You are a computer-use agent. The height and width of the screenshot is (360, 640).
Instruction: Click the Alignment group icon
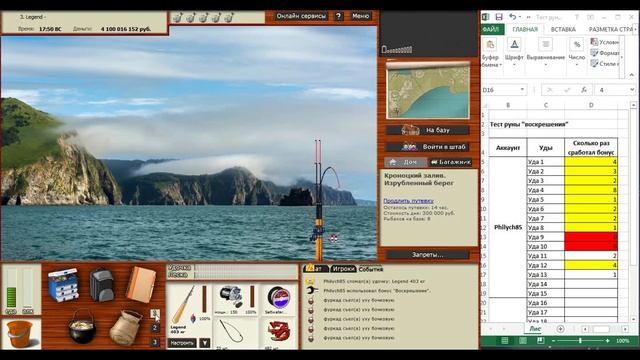545,44
